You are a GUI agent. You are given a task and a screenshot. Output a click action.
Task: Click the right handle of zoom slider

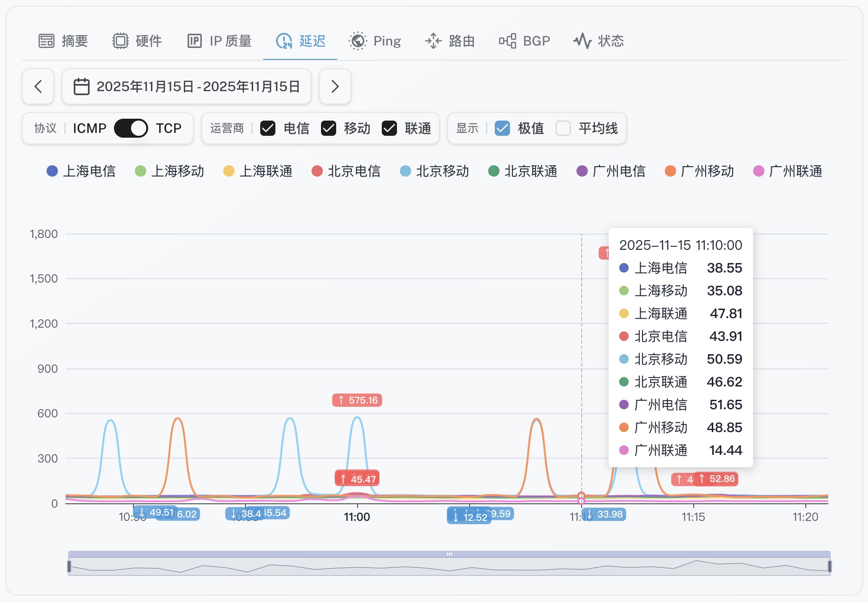coord(830,566)
